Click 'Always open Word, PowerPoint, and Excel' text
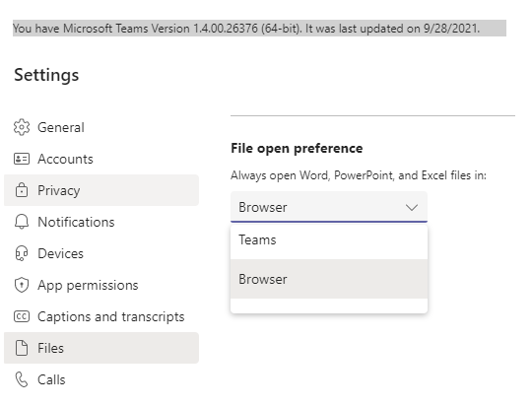Screen dimensions: 532x407 coord(359,175)
